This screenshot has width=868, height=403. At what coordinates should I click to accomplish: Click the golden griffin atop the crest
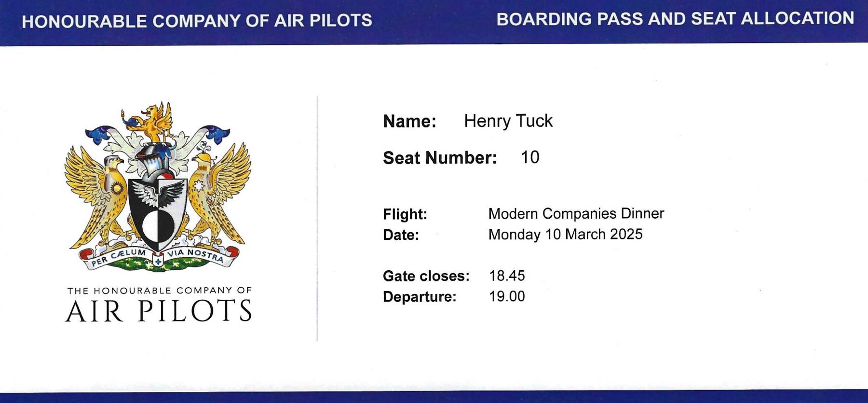(153, 121)
